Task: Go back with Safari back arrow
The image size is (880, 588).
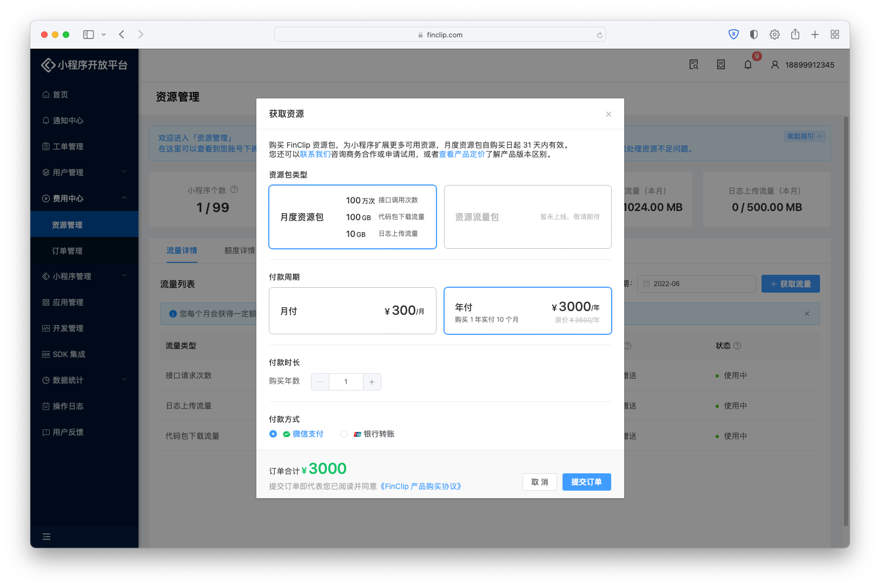Action: (x=122, y=35)
